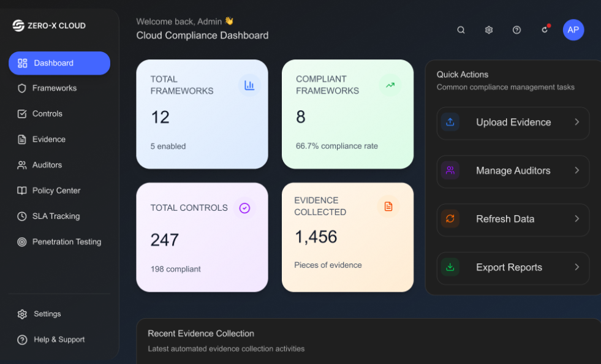Viewport: 601px width, 364px height.
Task: Click the document icon on Evidence Collected card
Action: 388,207
